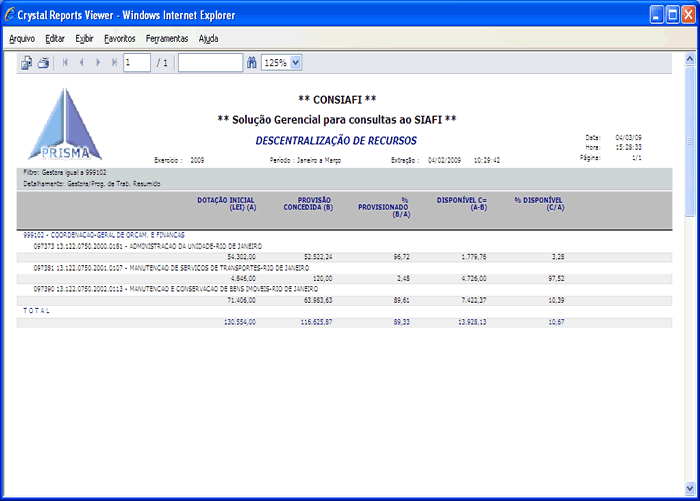
Task: Maximize the browser window
Action: (672, 15)
